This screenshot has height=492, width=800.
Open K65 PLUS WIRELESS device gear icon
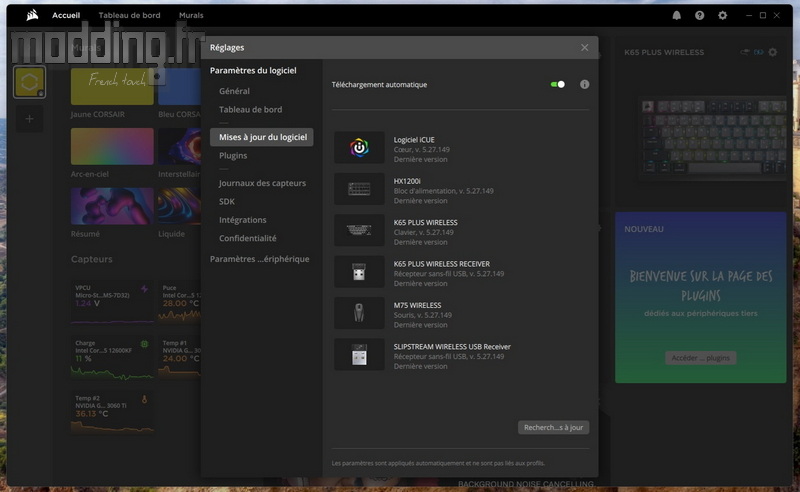point(773,52)
